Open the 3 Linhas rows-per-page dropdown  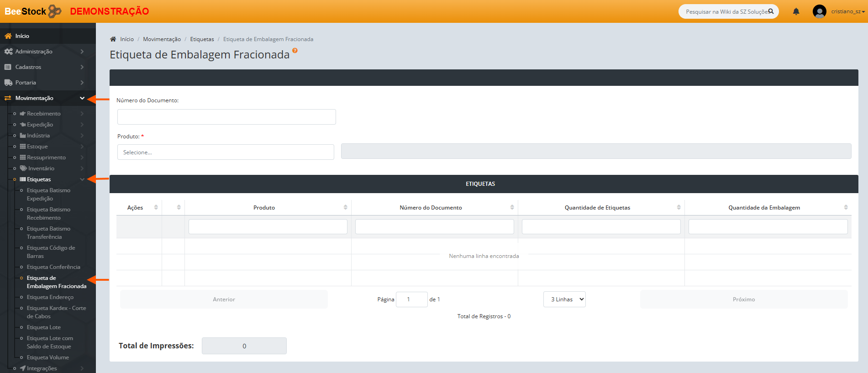564,299
